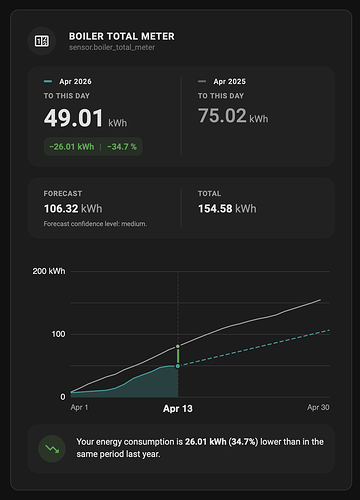
Task: Click the 100 axis label
Action: [58, 334]
